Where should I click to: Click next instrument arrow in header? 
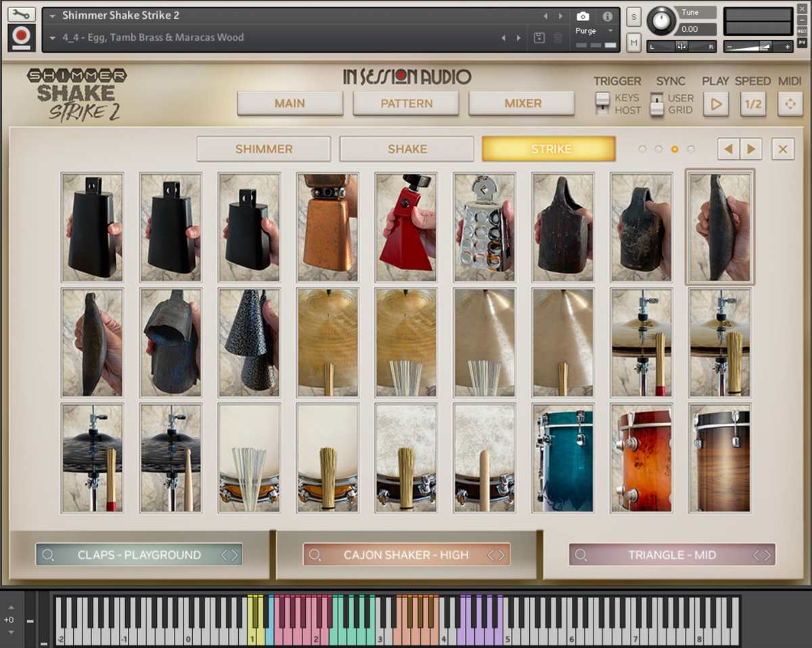[560, 16]
